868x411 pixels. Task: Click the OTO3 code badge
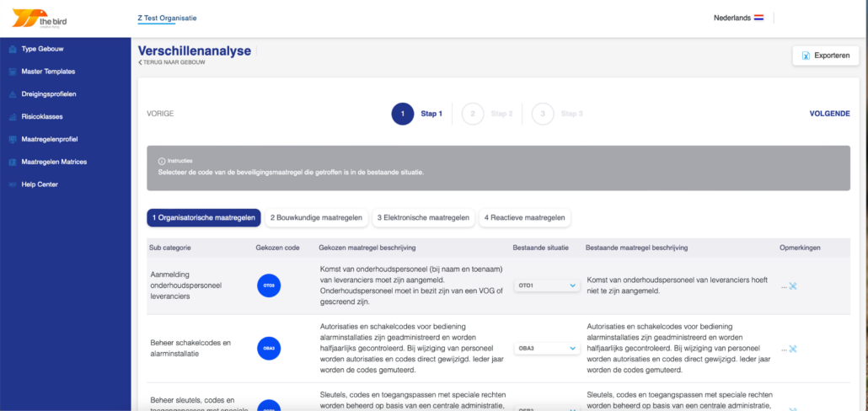point(269,286)
